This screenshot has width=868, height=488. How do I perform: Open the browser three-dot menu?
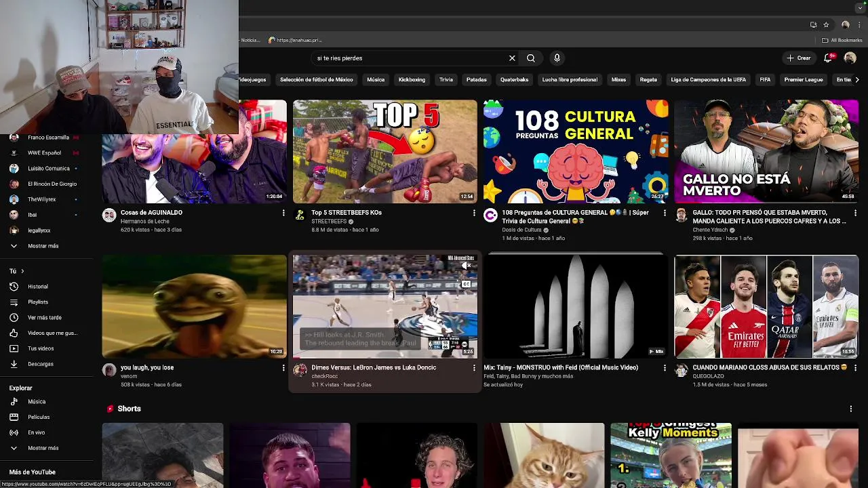pyautogui.click(x=859, y=24)
